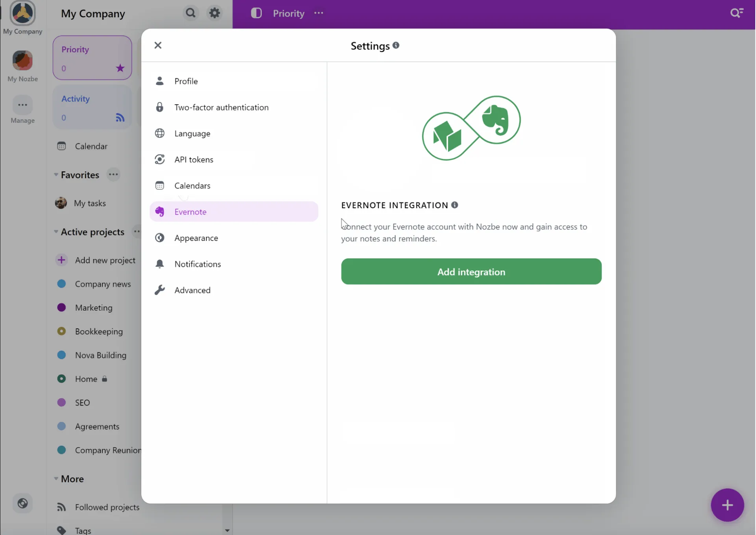This screenshot has width=756, height=535.
Task: Click the star icon in Priority card
Action: coord(120,68)
